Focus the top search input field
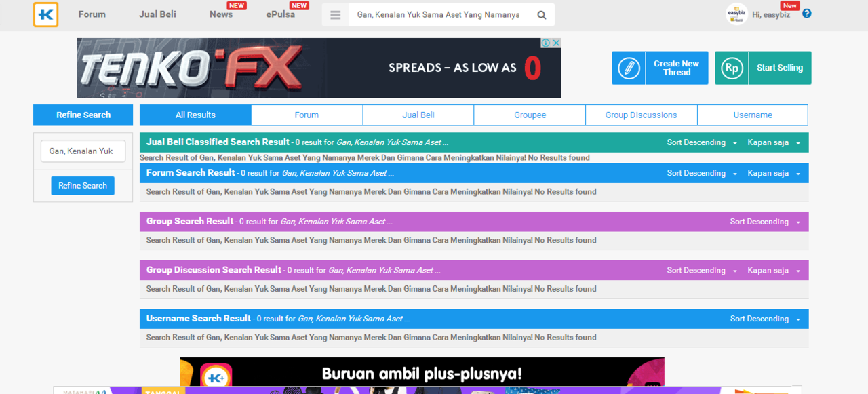 pyautogui.click(x=438, y=15)
